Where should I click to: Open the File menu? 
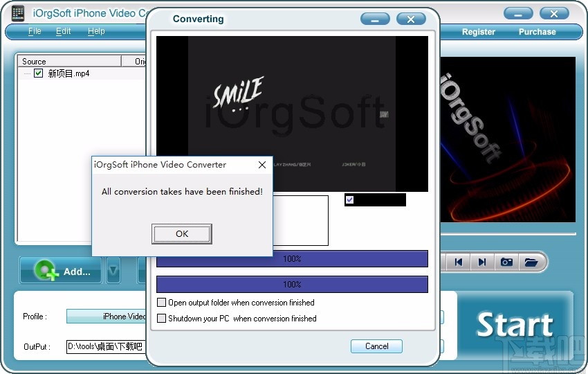point(35,31)
